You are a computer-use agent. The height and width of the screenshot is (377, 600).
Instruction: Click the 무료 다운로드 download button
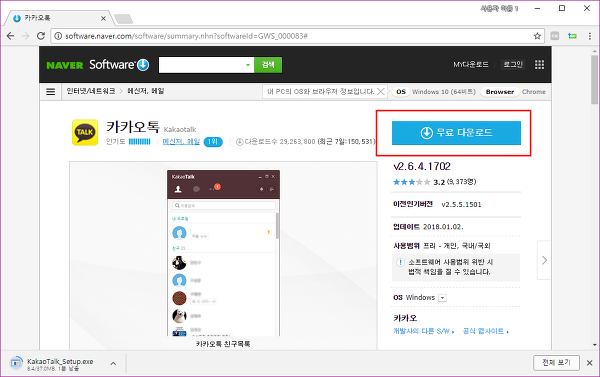(456, 133)
